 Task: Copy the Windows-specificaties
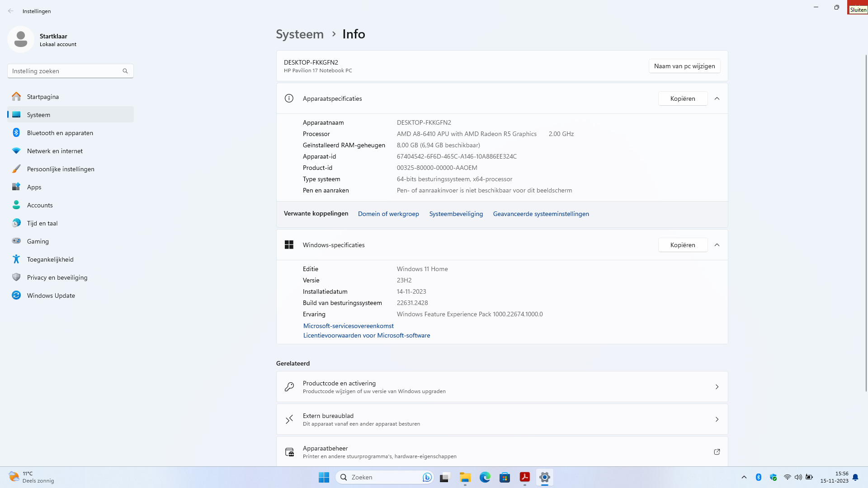[x=683, y=245]
